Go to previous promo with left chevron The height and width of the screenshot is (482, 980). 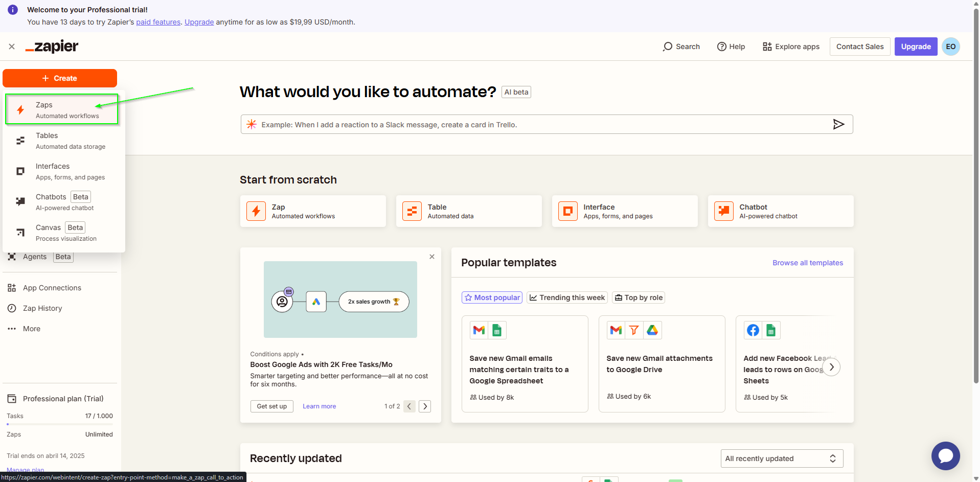409,406
